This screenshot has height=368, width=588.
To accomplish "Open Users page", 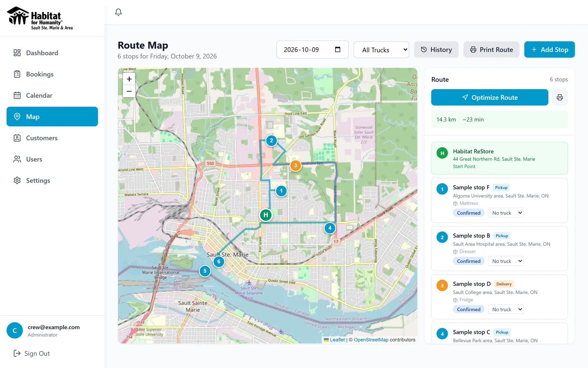I will tap(52, 159).
